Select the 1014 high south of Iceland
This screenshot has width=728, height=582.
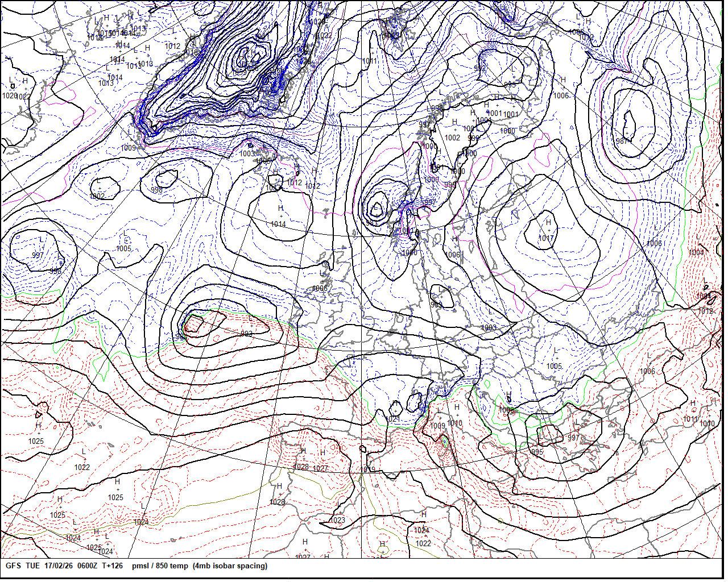(x=278, y=225)
